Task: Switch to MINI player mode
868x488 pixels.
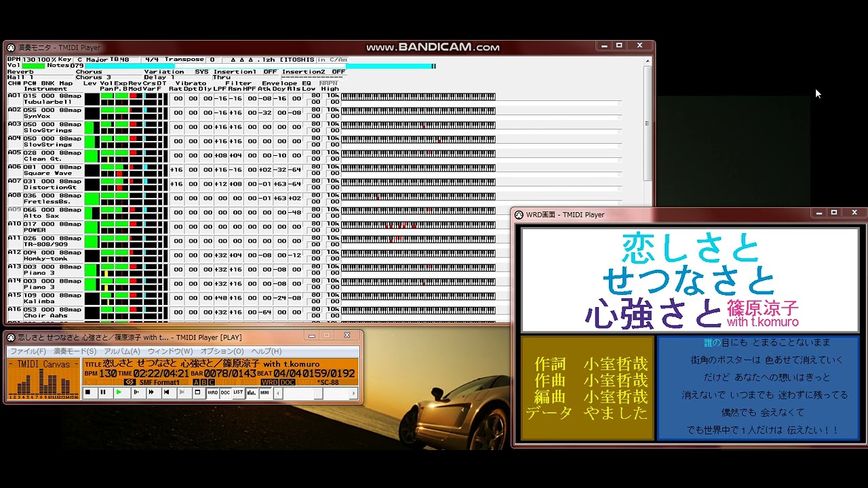Action: tap(264, 392)
